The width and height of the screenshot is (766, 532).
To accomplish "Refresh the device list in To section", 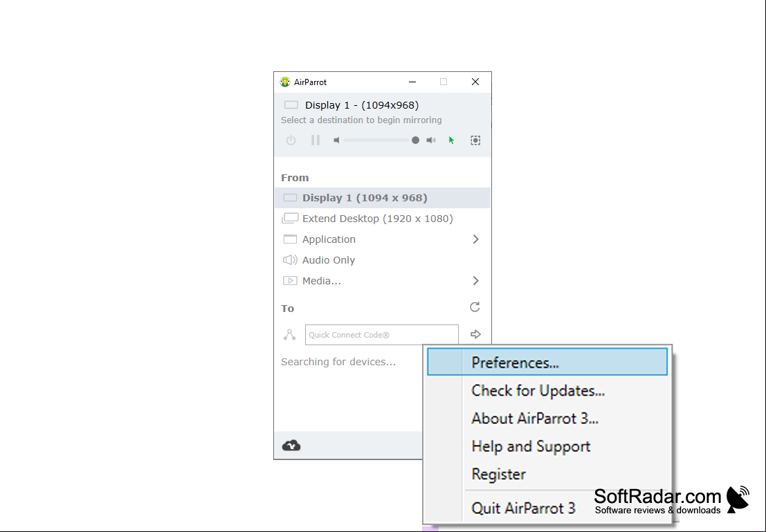I will pos(475,307).
